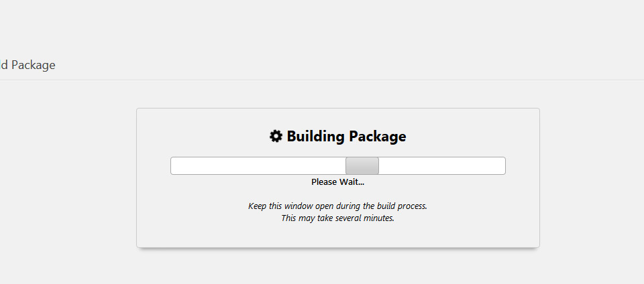Click 'This may take several minutes' text
This screenshot has height=284, width=644.
point(337,218)
